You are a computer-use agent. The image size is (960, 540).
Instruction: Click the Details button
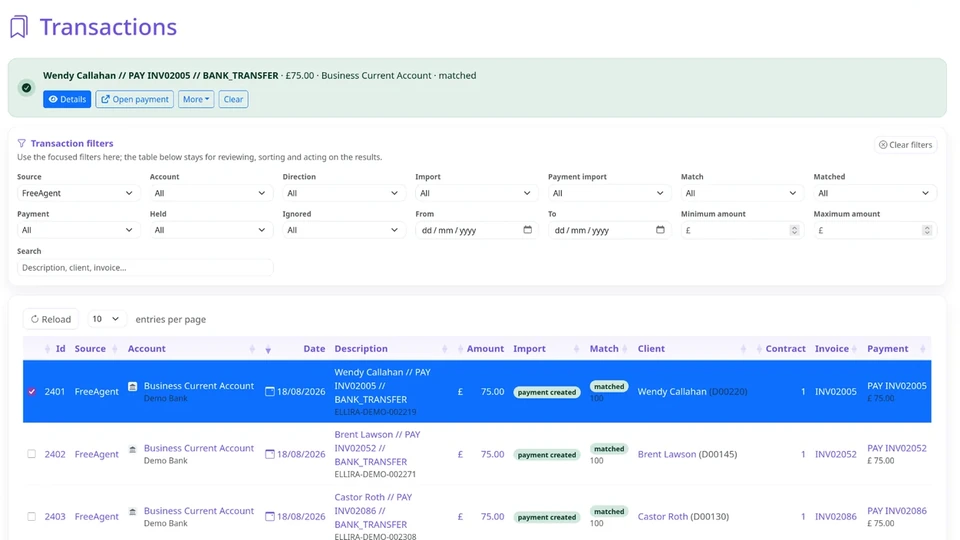click(x=67, y=99)
